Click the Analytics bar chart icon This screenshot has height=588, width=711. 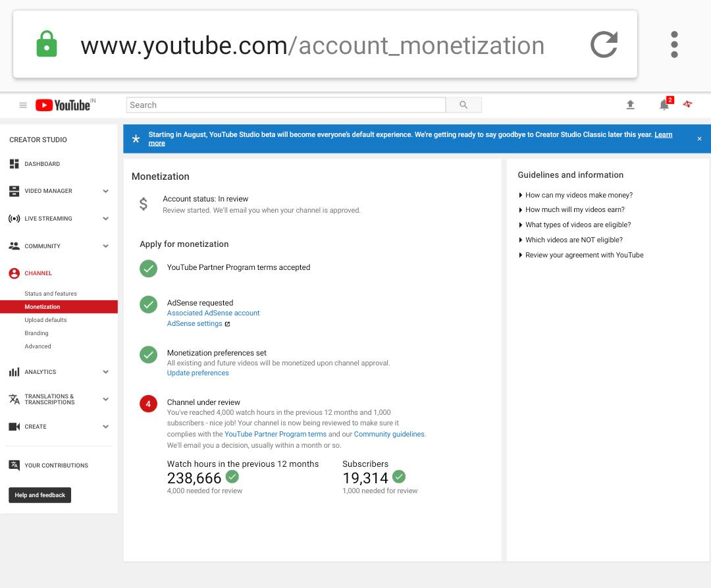(x=14, y=372)
